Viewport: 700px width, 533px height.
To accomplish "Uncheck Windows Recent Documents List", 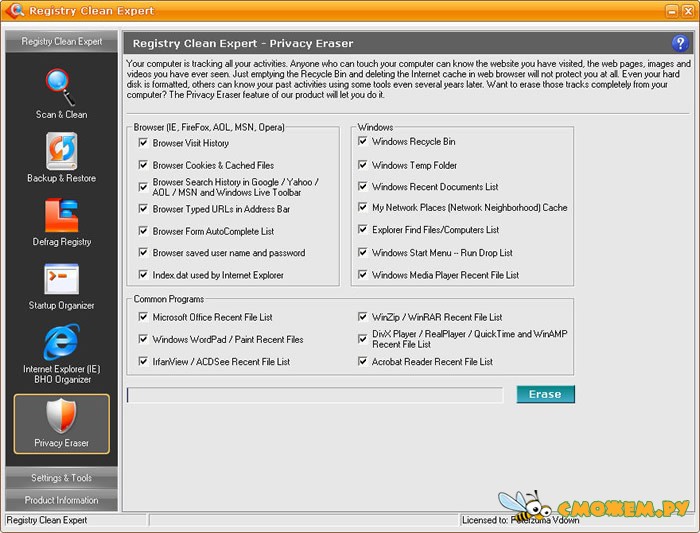I will [x=362, y=187].
